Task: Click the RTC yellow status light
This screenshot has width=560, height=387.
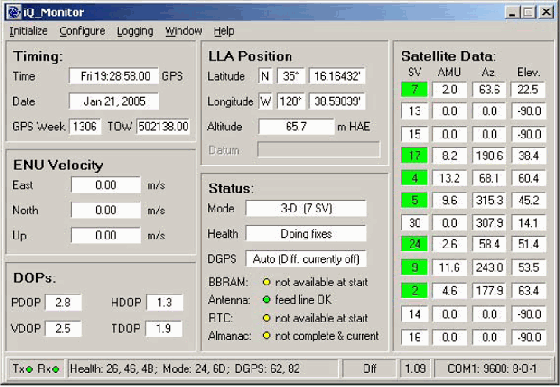Action: coord(266,318)
